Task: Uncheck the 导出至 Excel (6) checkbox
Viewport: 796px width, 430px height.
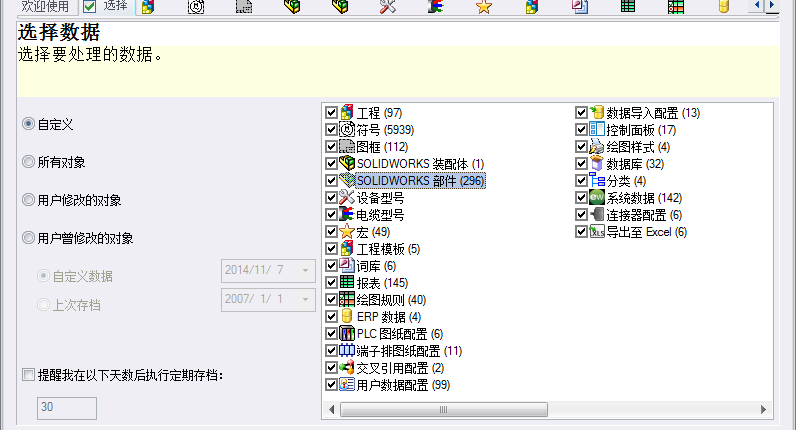Action: (x=581, y=231)
